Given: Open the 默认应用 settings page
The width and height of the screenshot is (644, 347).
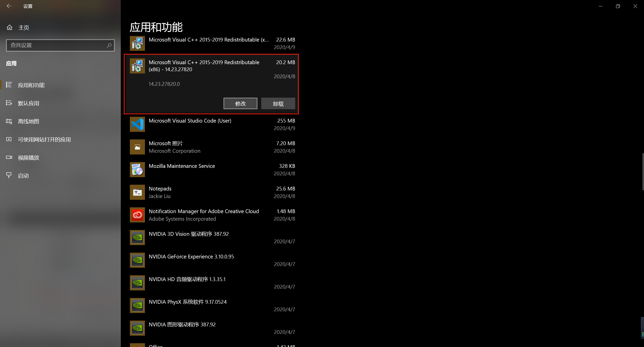Looking at the screenshot, I should (x=28, y=103).
